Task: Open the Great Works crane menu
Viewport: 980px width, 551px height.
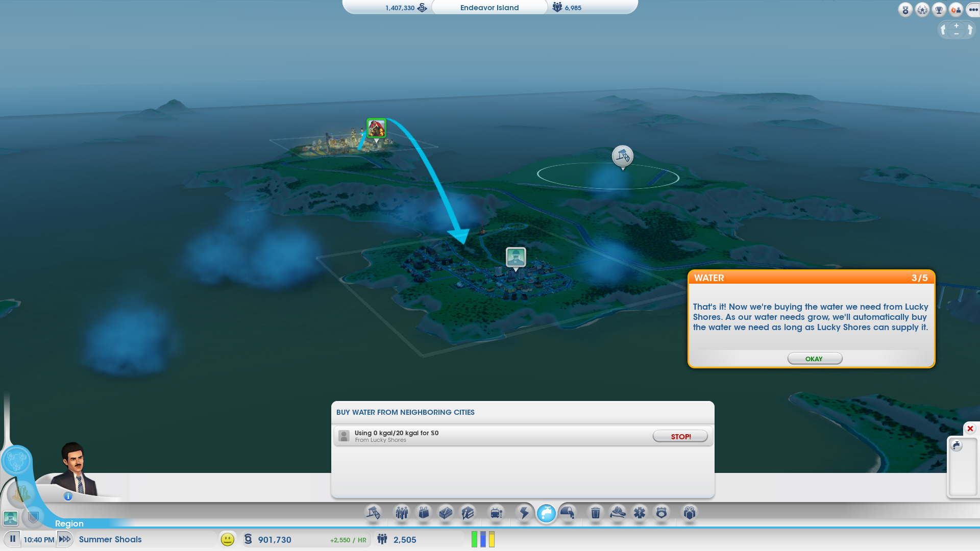Action: point(373,513)
